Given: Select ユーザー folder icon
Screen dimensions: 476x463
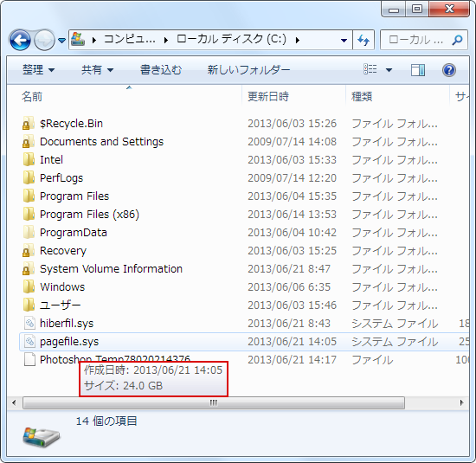Looking at the screenshot, I should (29, 305).
